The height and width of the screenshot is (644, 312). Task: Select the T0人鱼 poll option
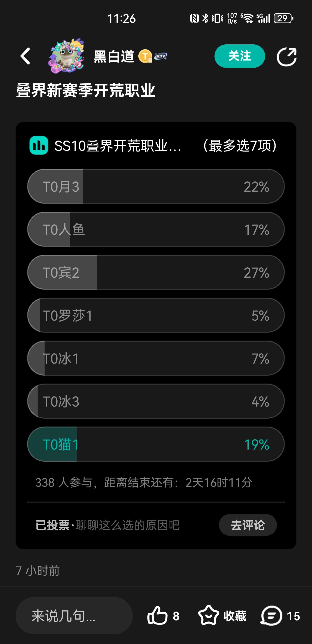tap(156, 229)
